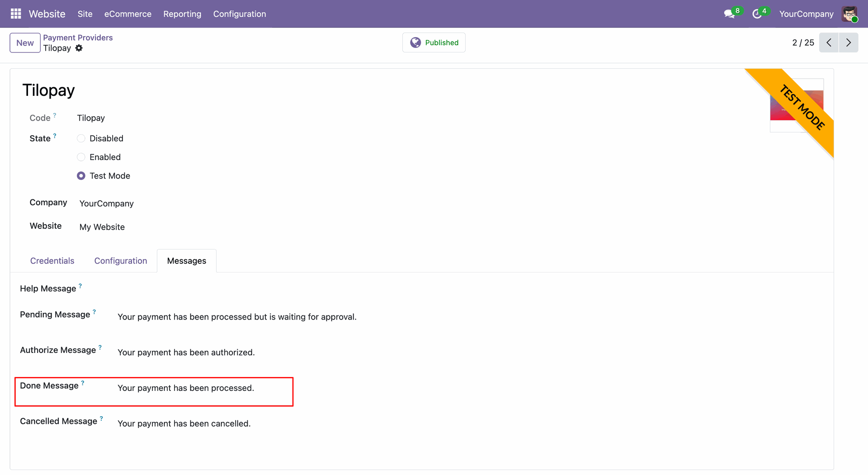
Task: Click the 2 / 25 pager counter
Action: pyautogui.click(x=803, y=42)
